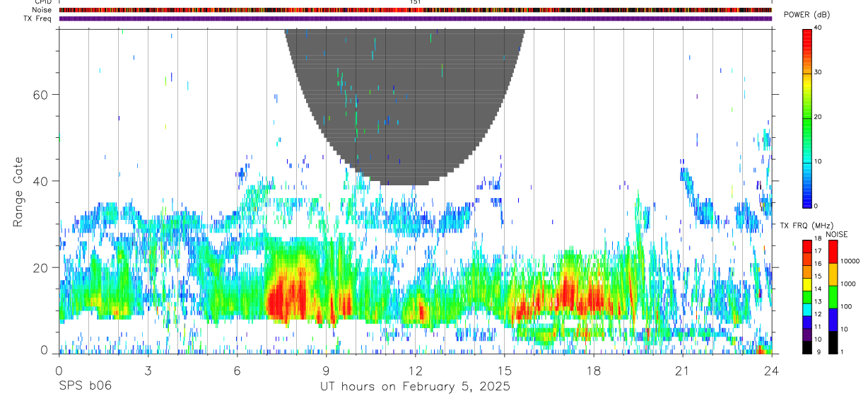Click the '17' tick on the TX FRQ scale

[x=819, y=252]
